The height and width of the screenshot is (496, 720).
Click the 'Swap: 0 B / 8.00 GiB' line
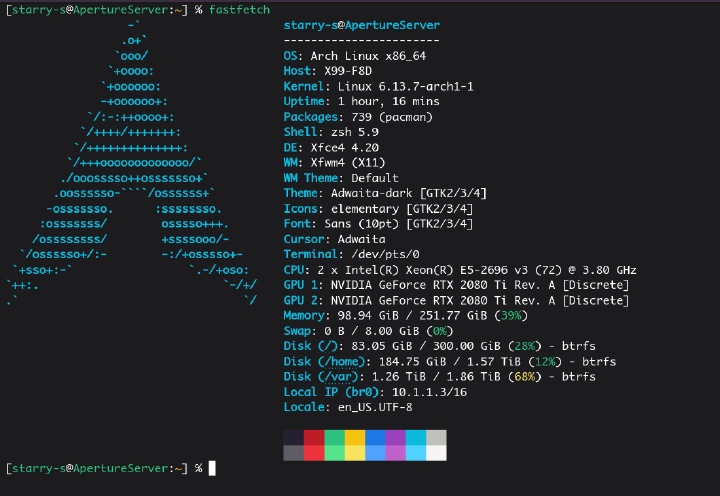pos(368,331)
